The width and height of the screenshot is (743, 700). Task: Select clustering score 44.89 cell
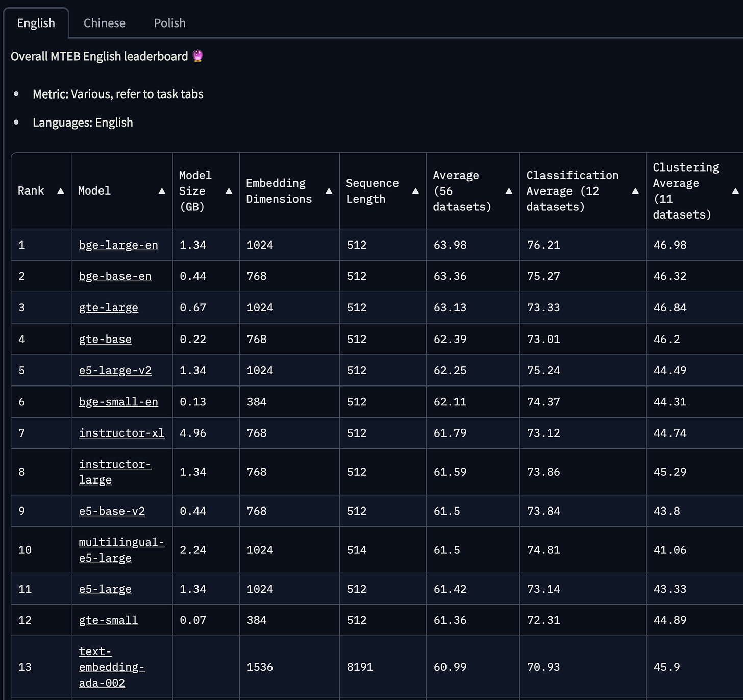pos(695,620)
